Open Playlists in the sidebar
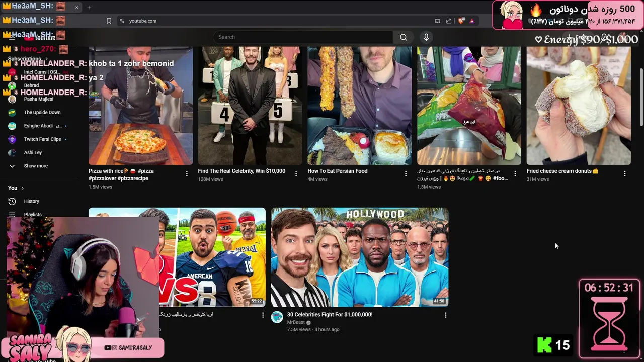The height and width of the screenshot is (362, 644). coord(33,215)
